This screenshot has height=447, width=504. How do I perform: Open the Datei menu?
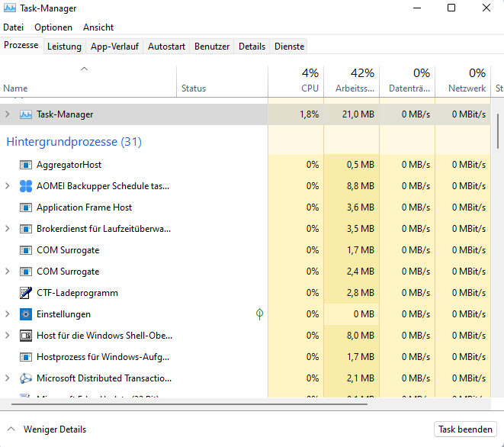[x=14, y=27]
